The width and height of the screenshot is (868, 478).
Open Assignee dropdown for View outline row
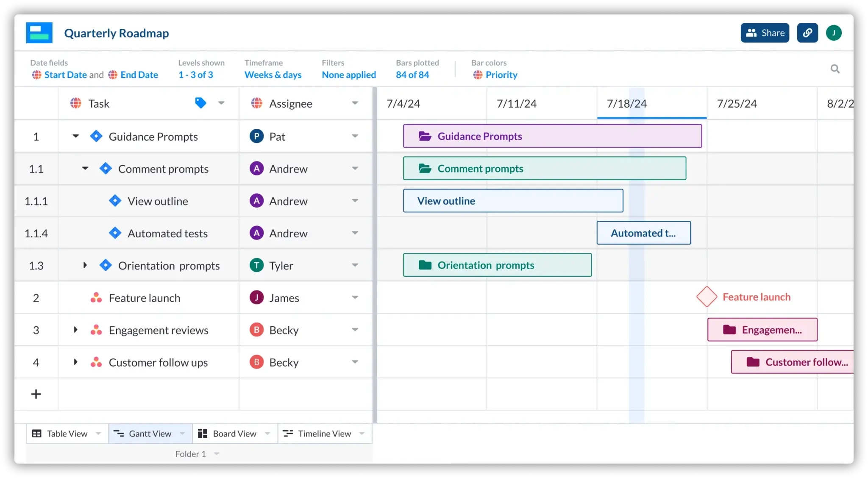[x=355, y=201]
